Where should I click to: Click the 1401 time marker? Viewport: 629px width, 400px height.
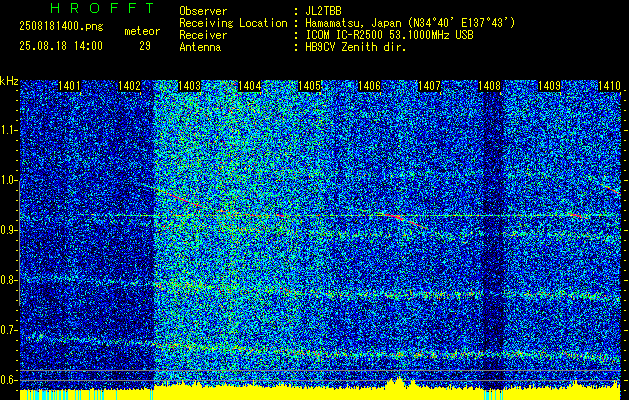69,86
